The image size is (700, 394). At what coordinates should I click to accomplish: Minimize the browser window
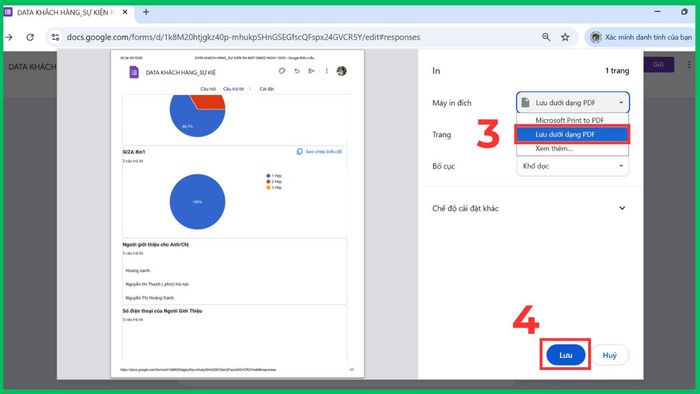[x=658, y=12]
